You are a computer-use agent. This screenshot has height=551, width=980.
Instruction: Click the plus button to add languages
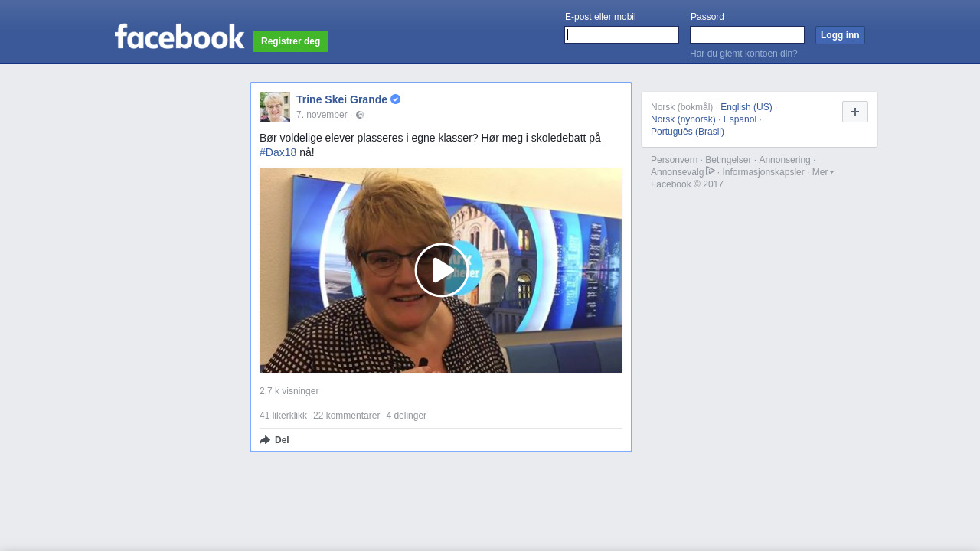[x=855, y=112]
